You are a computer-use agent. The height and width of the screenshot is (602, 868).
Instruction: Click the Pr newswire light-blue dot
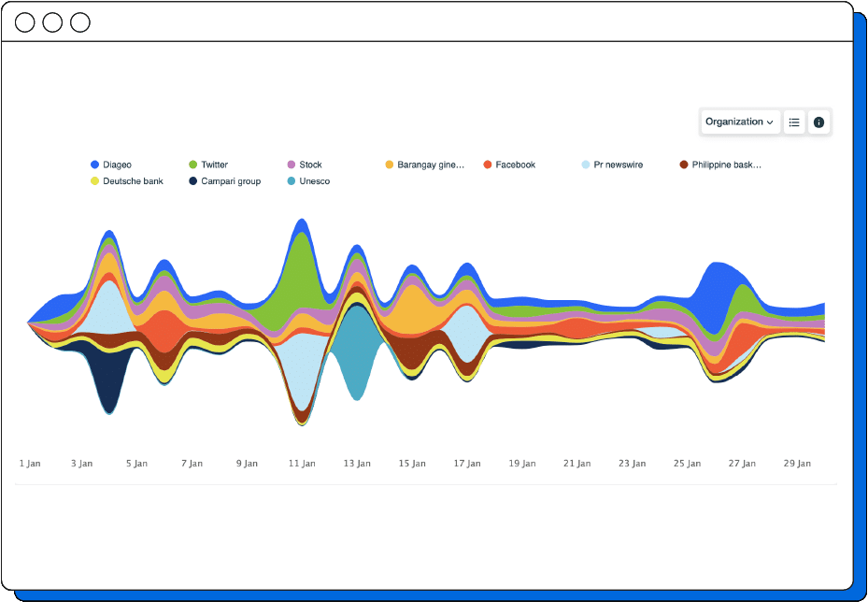(586, 165)
